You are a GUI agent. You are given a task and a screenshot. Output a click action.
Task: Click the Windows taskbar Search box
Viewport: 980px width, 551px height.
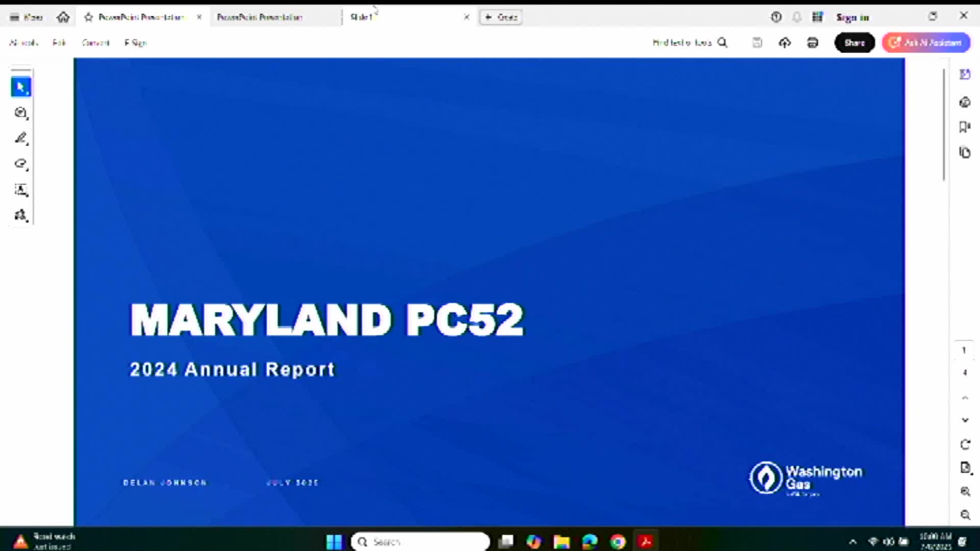pyautogui.click(x=420, y=542)
